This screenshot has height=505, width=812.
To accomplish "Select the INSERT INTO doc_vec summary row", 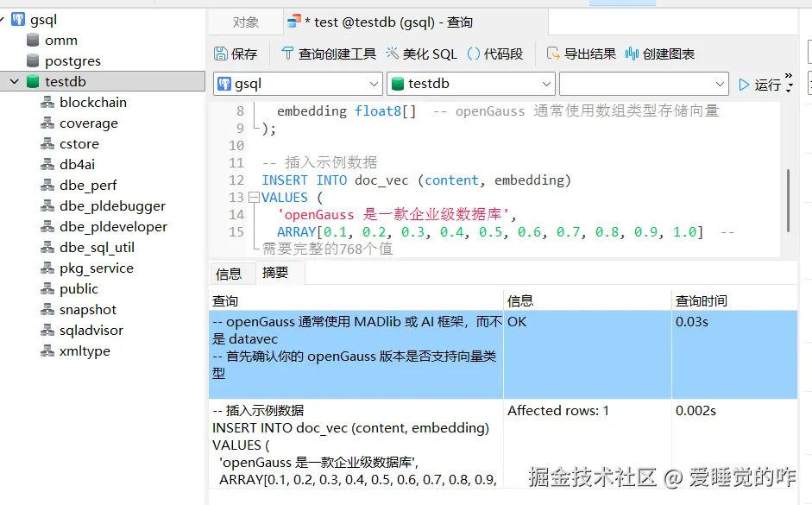I will click(x=356, y=444).
